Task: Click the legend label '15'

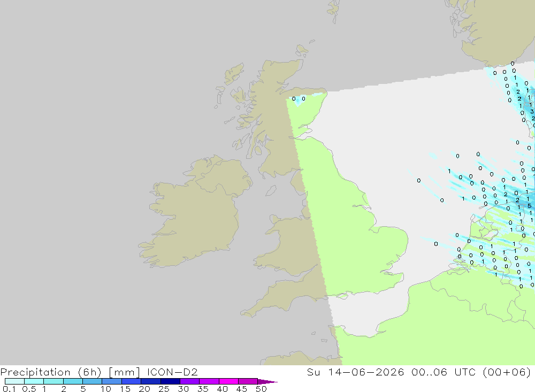Action: click(x=125, y=389)
